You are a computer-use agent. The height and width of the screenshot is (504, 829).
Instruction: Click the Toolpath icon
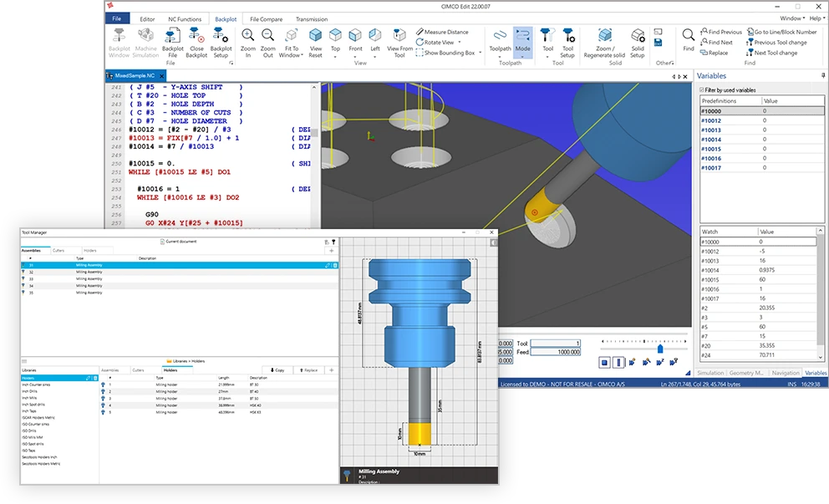point(500,36)
